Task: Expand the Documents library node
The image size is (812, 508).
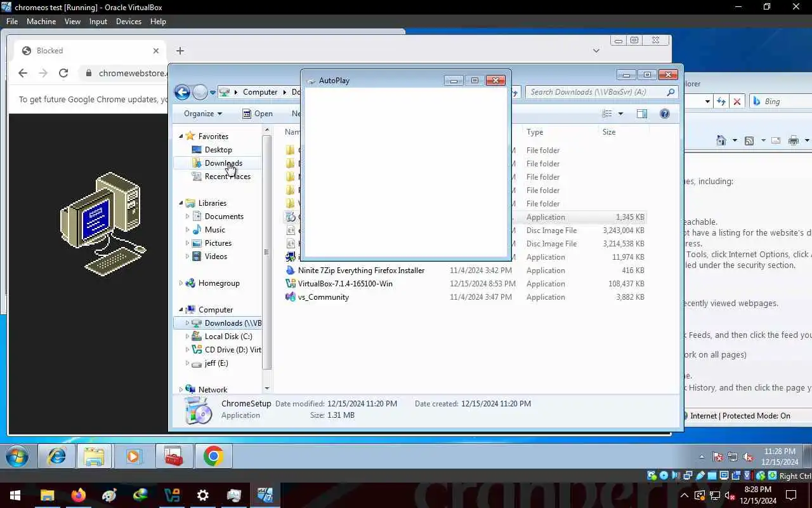Action: pos(187,217)
